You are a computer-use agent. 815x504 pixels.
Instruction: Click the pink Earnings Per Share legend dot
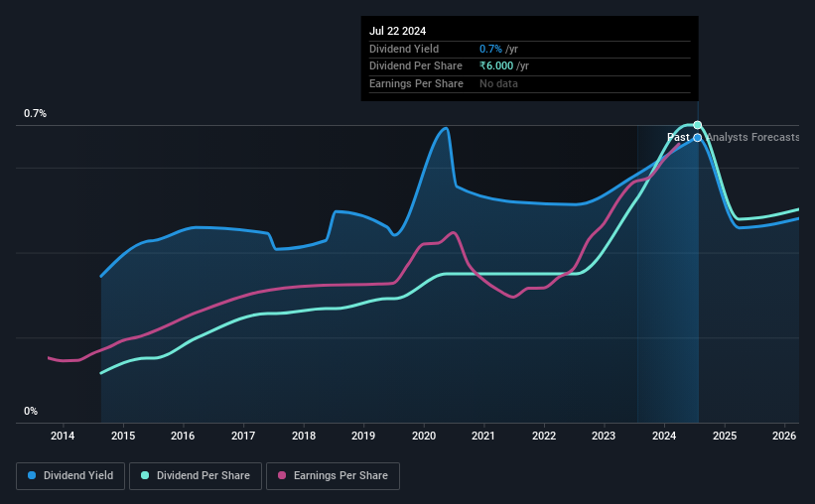click(x=282, y=475)
